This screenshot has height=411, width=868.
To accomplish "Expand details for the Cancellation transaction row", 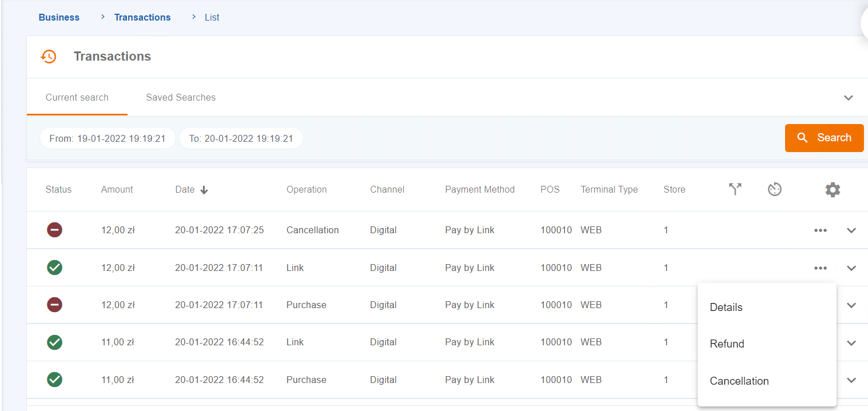I will (851, 230).
